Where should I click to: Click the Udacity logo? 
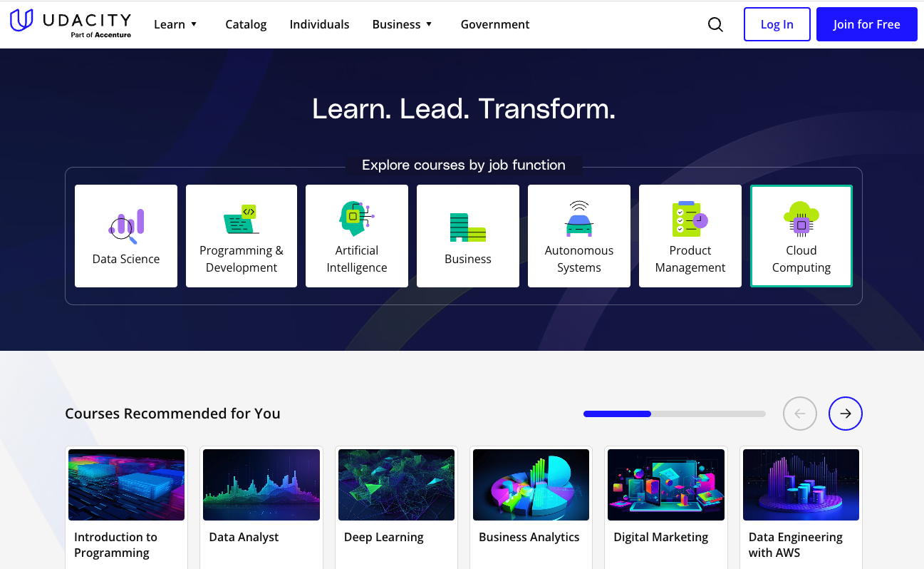click(71, 24)
